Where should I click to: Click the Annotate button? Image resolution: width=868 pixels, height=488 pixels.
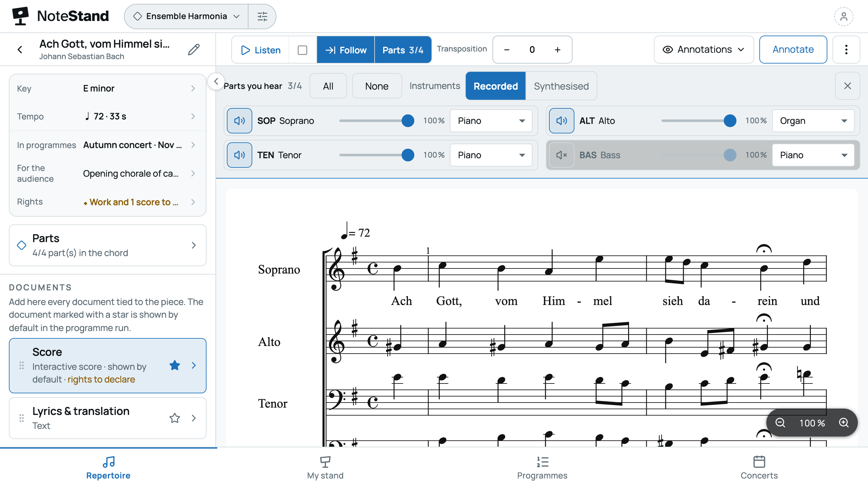pyautogui.click(x=793, y=50)
